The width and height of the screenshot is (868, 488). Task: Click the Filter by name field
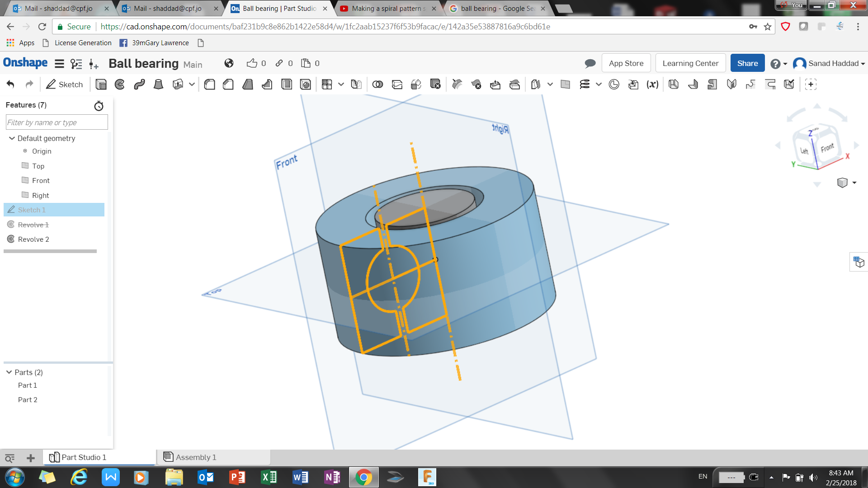click(57, 122)
